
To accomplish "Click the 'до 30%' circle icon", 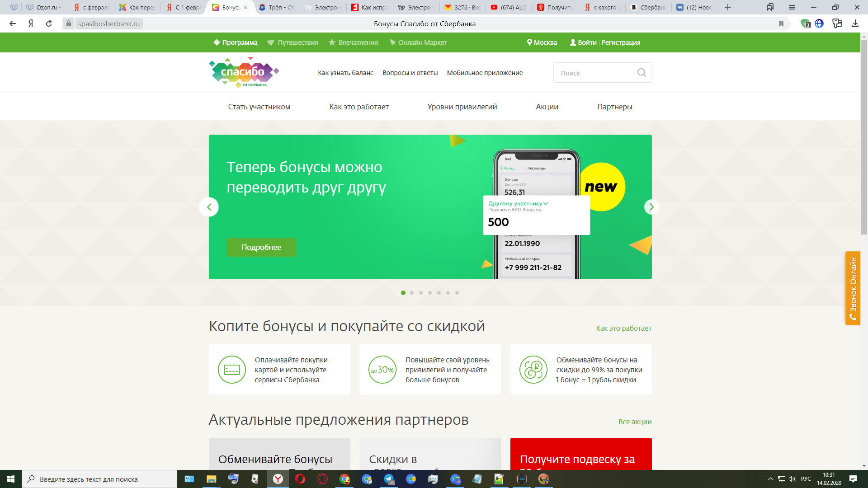I will [382, 370].
